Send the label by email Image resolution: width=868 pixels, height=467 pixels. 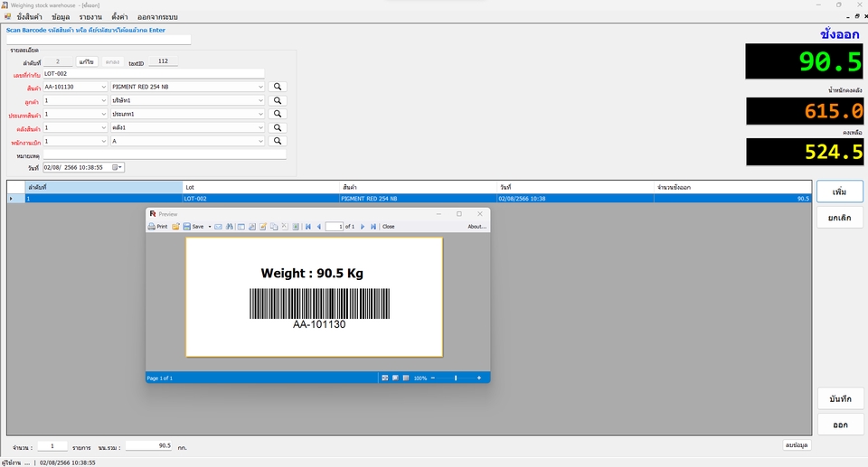(218, 227)
